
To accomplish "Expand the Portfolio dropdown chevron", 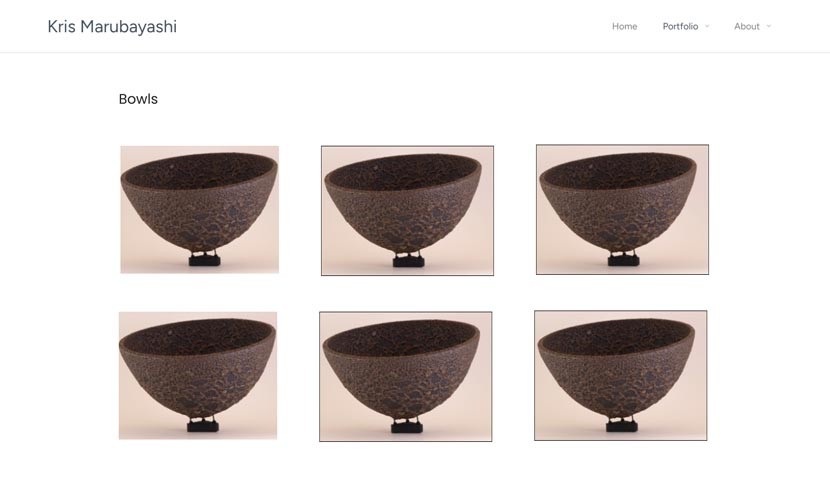I will pyautogui.click(x=707, y=26).
